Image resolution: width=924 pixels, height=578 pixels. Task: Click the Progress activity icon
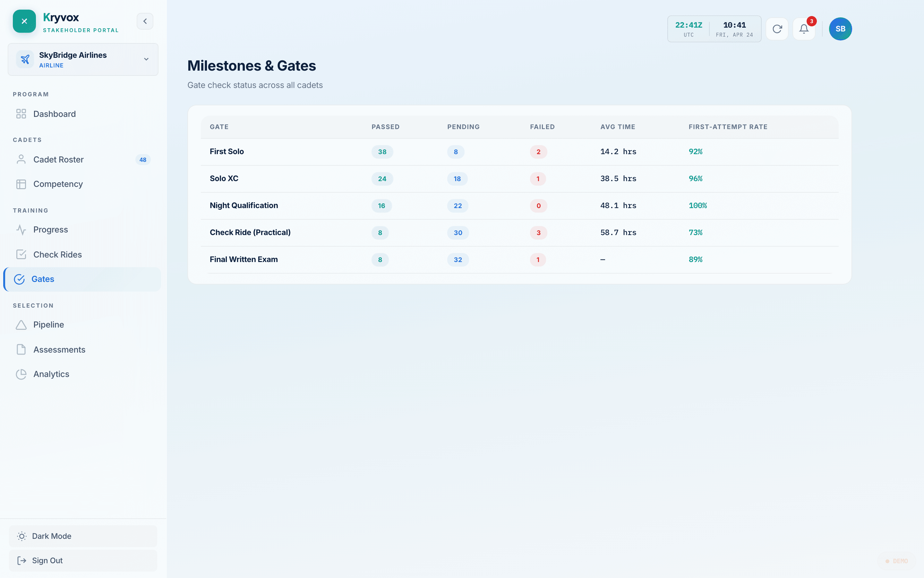click(x=21, y=230)
